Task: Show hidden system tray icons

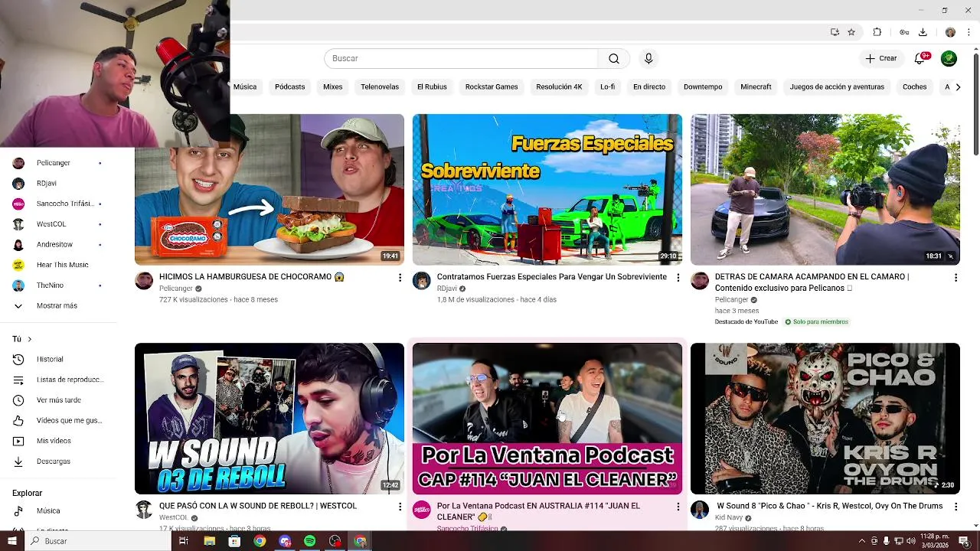Action: pyautogui.click(x=861, y=541)
